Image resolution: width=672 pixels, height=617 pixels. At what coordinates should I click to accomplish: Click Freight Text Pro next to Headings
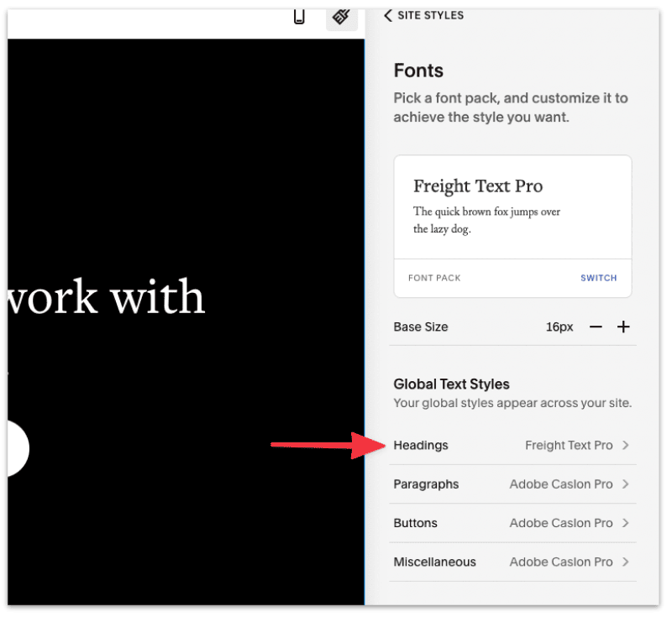click(568, 445)
